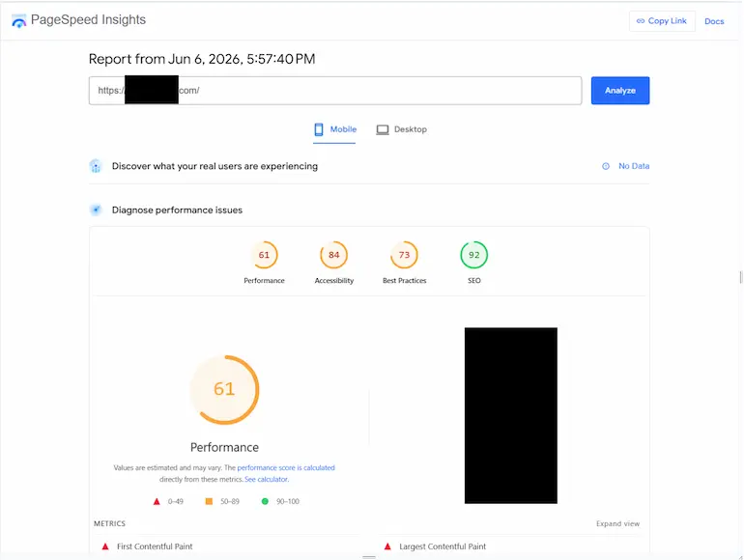The width and height of the screenshot is (744, 560).
Task: Open the Docs link
Action: [x=714, y=21]
